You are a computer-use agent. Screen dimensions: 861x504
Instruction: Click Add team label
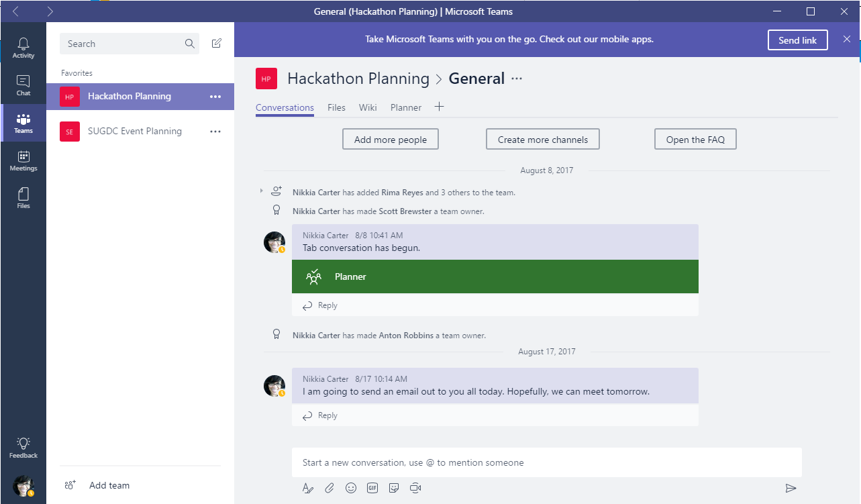(x=109, y=485)
